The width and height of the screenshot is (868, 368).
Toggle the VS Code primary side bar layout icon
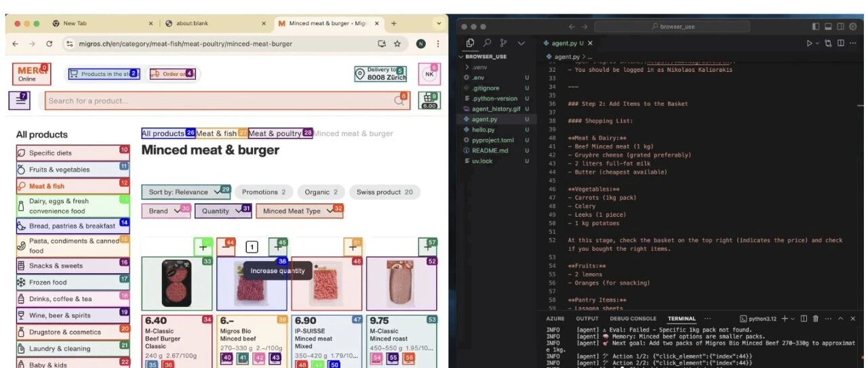click(816, 26)
